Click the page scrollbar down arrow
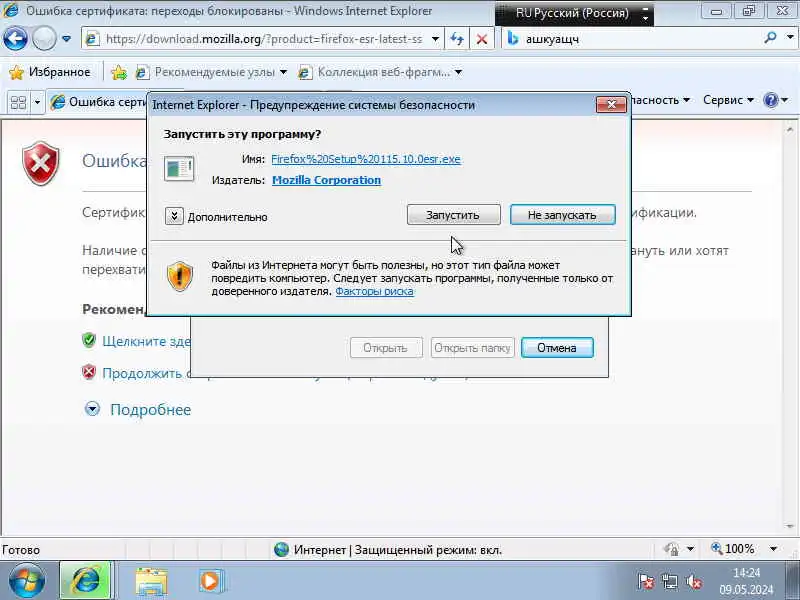 point(790,527)
